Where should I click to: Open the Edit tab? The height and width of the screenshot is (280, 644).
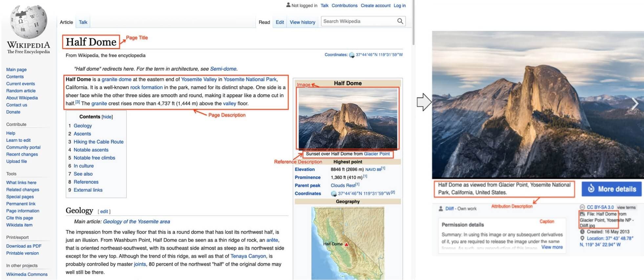pyautogui.click(x=280, y=22)
